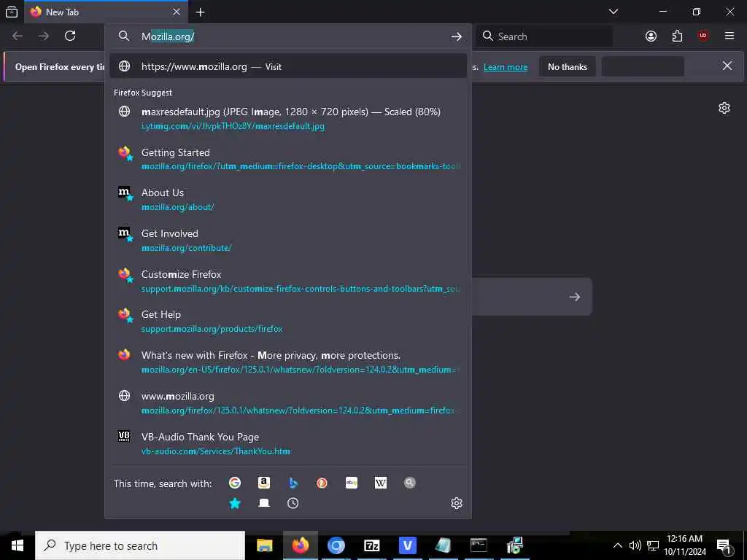Visit https://www.mozilla.org suggestion
The width and height of the screenshot is (747, 560).
287,66
